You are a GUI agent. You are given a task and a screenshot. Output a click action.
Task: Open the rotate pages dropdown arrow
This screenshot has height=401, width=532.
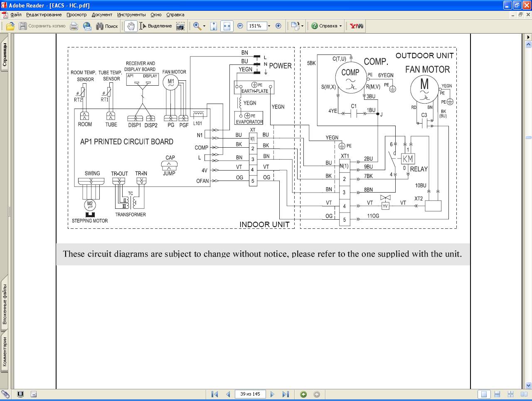[302, 26]
